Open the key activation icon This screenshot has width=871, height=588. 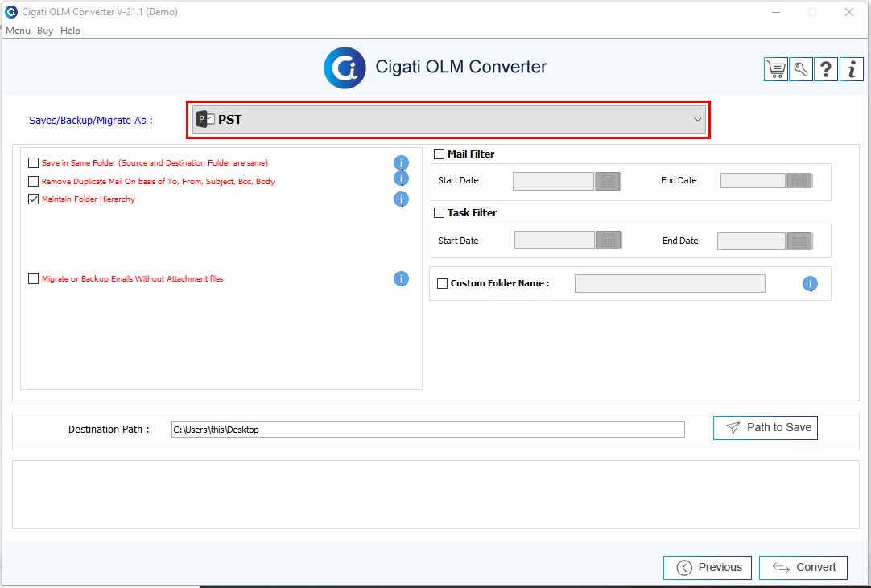pyautogui.click(x=801, y=69)
